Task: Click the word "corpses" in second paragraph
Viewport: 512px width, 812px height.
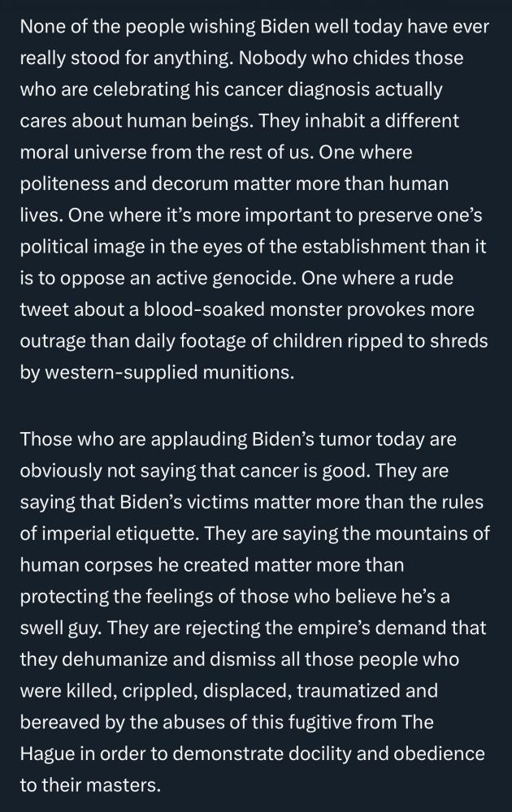Action: click(x=118, y=565)
